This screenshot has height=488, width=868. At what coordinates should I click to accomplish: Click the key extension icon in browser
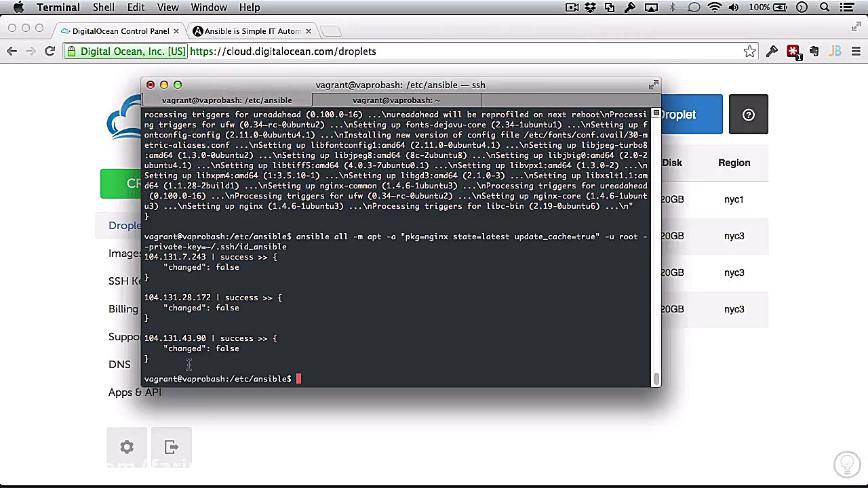772,52
